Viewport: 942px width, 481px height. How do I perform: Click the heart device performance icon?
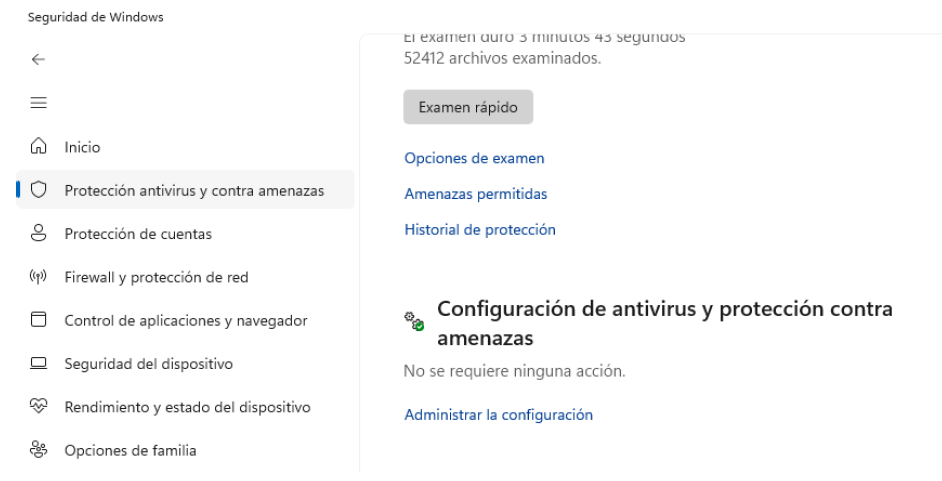coord(39,407)
